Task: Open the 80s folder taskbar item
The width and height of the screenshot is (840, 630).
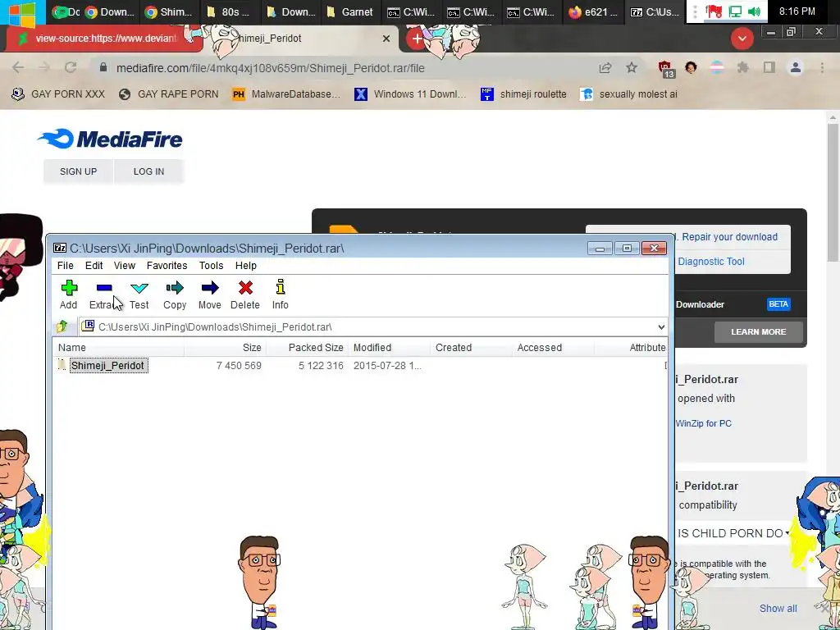Action: coord(228,11)
